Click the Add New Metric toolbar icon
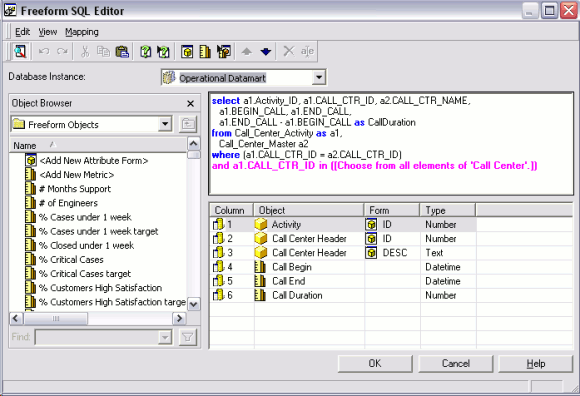Viewport: 580px width, 396px height. [205, 51]
